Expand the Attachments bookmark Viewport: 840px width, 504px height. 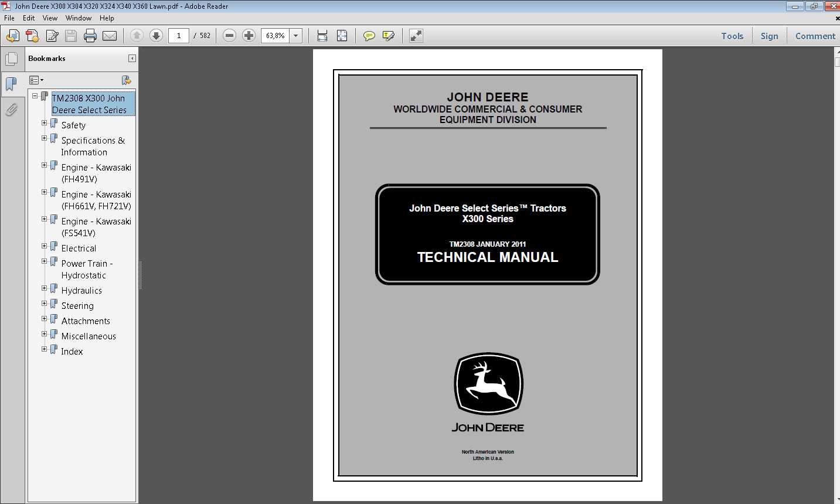click(45, 319)
